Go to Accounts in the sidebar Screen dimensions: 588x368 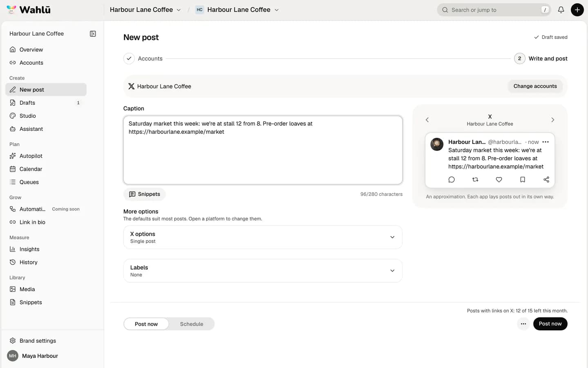click(46, 63)
